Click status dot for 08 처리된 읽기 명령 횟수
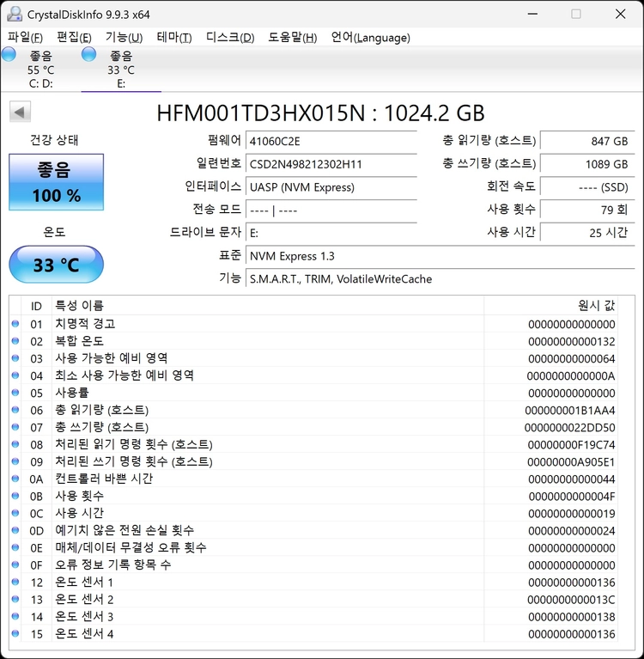644x659 pixels. 15,444
